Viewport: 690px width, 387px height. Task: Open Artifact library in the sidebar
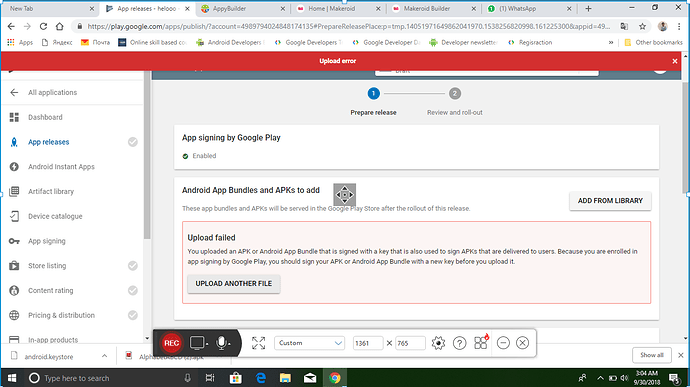pyautogui.click(x=51, y=192)
